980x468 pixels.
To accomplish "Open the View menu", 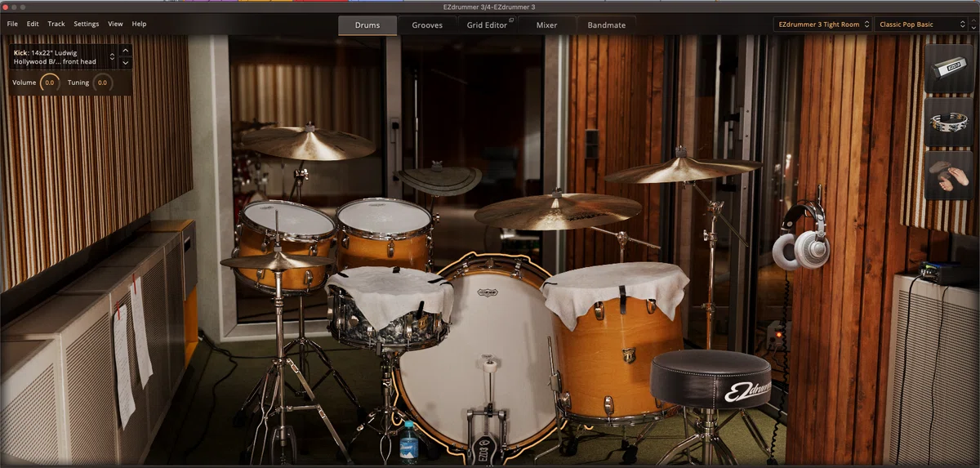I will pyautogui.click(x=116, y=24).
